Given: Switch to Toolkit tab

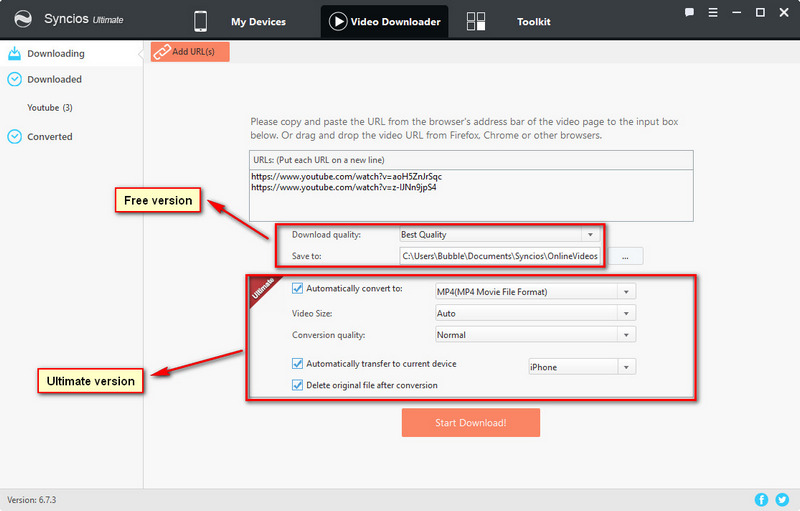Looking at the screenshot, I should 509,21.
